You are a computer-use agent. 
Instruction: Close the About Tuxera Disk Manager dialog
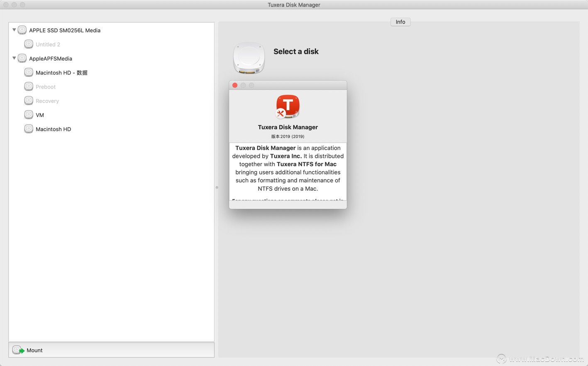(235, 85)
